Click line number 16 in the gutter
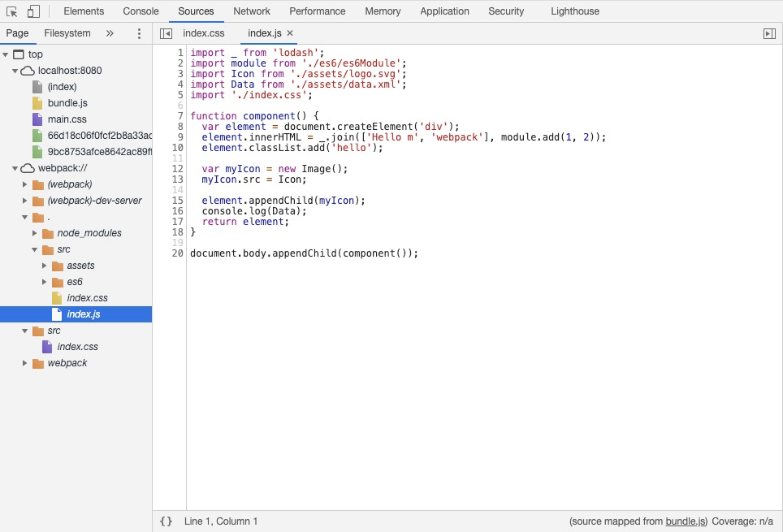 pyautogui.click(x=178, y=211)
